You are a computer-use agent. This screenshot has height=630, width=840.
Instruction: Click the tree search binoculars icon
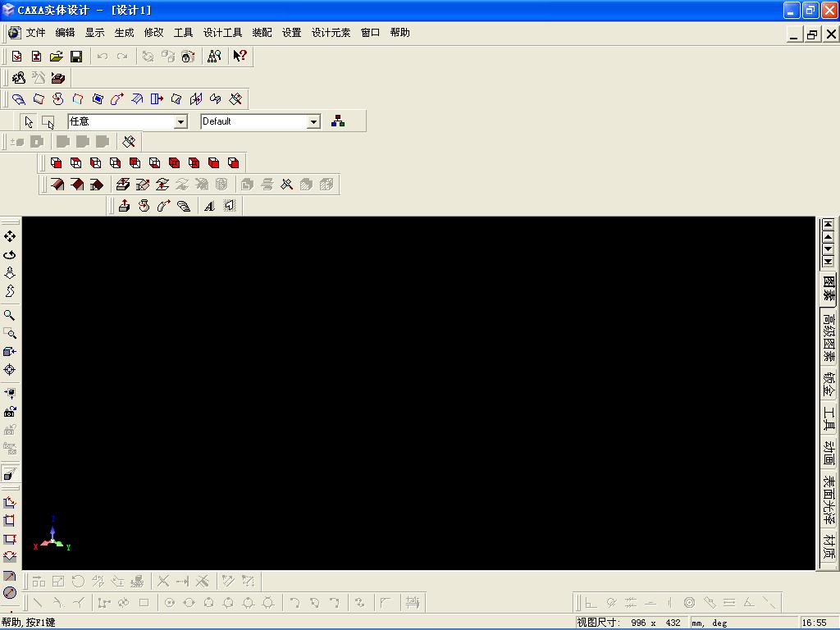(214, 57)
